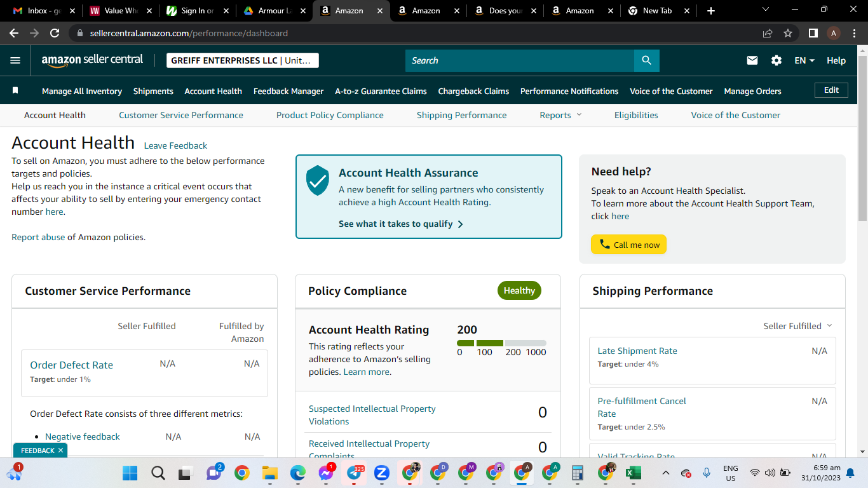Open Excel from the taskbar
Image resolution: width=868 pixels, height=488 pixels.
(633, 473)
